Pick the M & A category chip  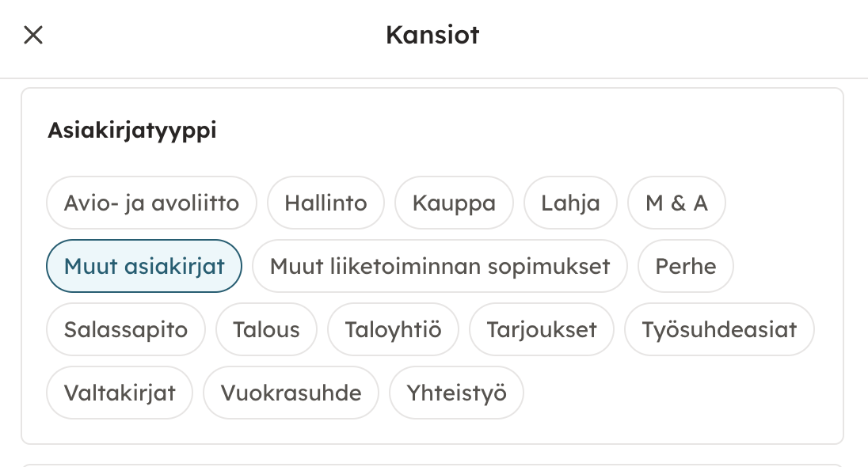coord(676,203)
